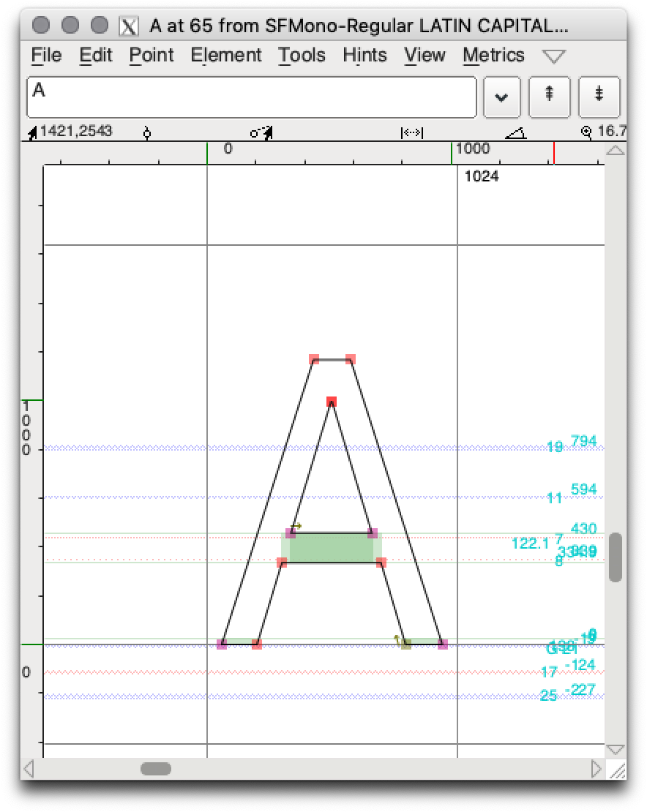Screen dimensions: 647x812
Task: Click the magnifier zoom level icon
Action: [x=586, y=132]
